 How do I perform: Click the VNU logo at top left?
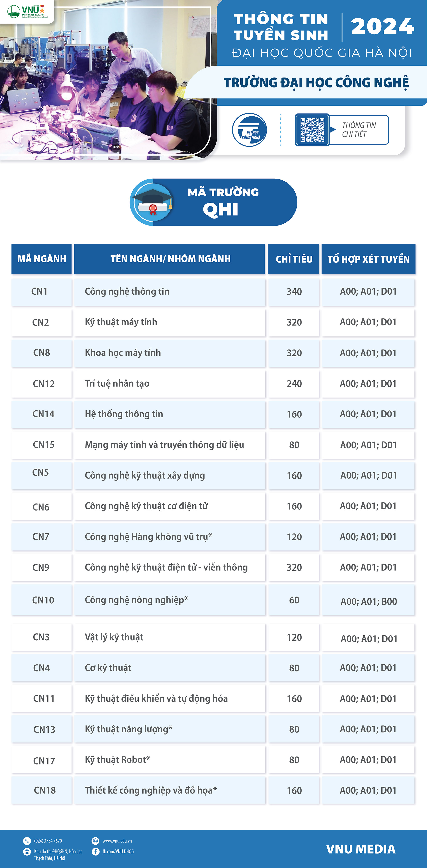pyautogui.click(x=27, y=11)
